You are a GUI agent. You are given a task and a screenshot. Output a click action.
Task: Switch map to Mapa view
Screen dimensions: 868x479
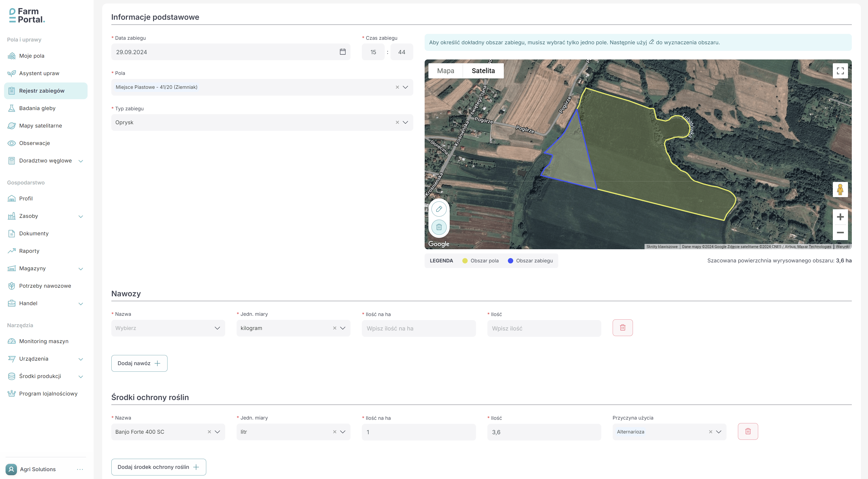pyautogui.click(x=445, y=71)
